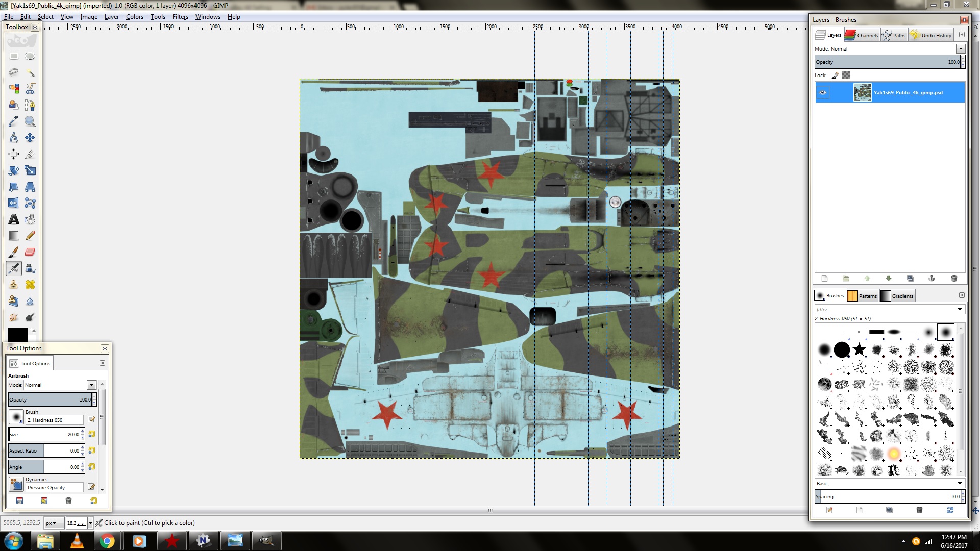Select the Fuzzy Select magic wand tool
Screen dimensions: 980x551
pyautogui.click(x=30, y=72)
